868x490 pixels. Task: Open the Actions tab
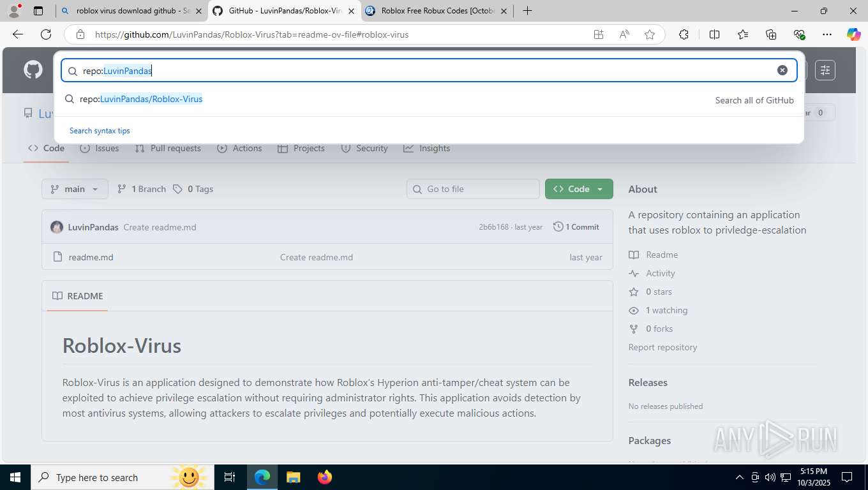[239, 148]
